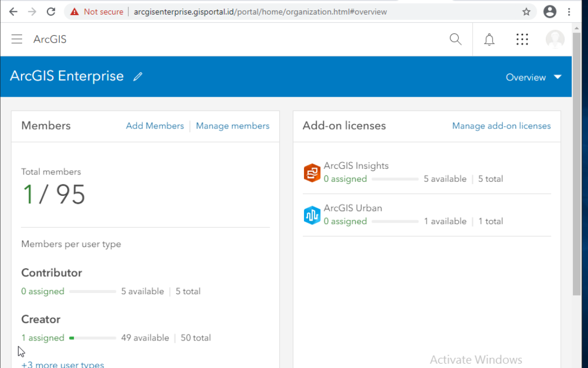Click the Add Members link
The height and width of the screenshot is (368, 588).
155,126
